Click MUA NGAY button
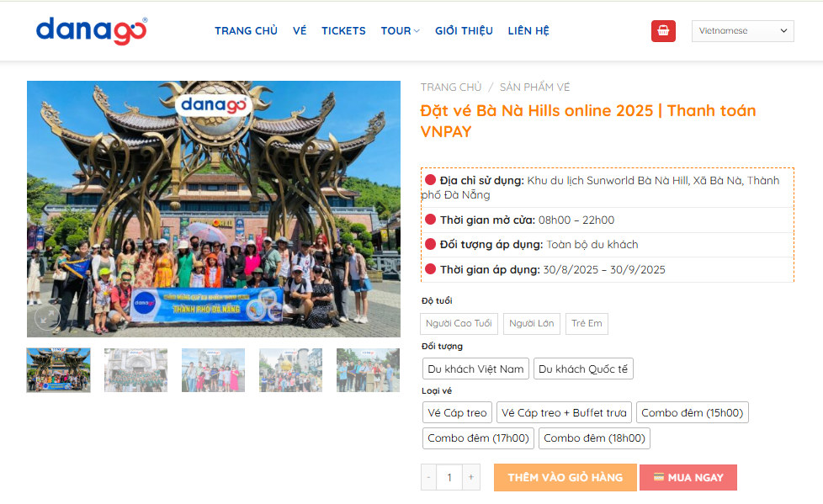Viewport: 823px width, 504px height. click(x=688, y=478)
